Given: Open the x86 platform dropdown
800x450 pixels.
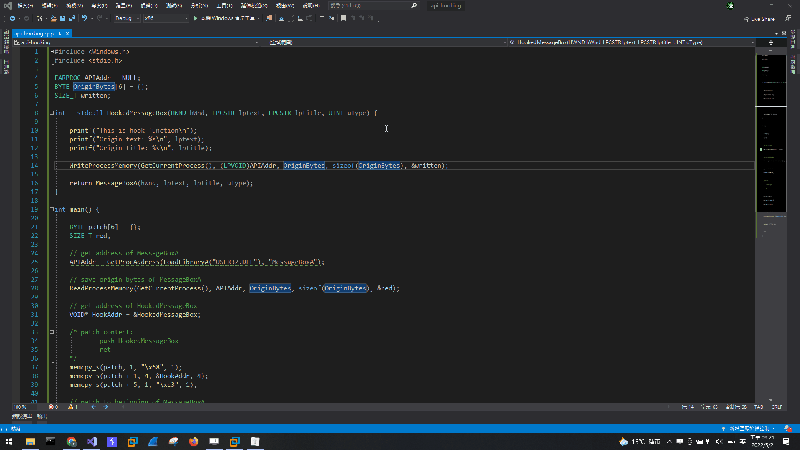Looking at the screenshot, I should click(165, 18).
